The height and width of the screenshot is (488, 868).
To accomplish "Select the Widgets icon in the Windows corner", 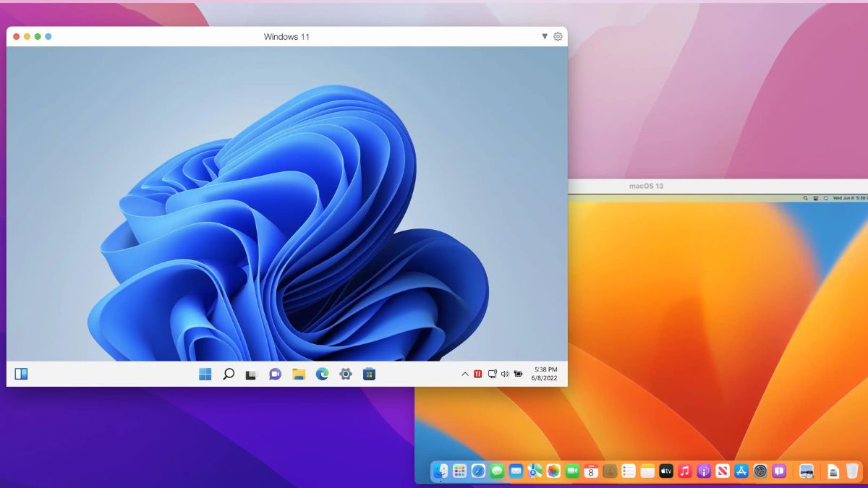I will pos(22,374).
